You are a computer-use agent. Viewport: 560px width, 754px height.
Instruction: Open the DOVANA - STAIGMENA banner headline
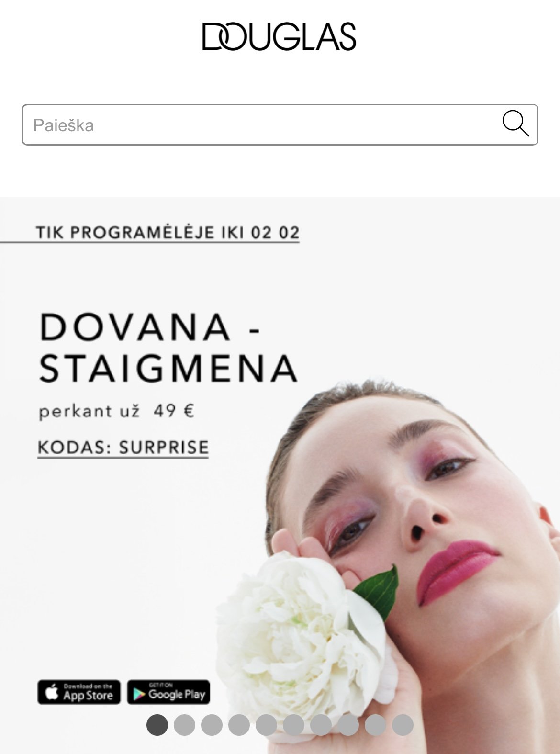168,348
